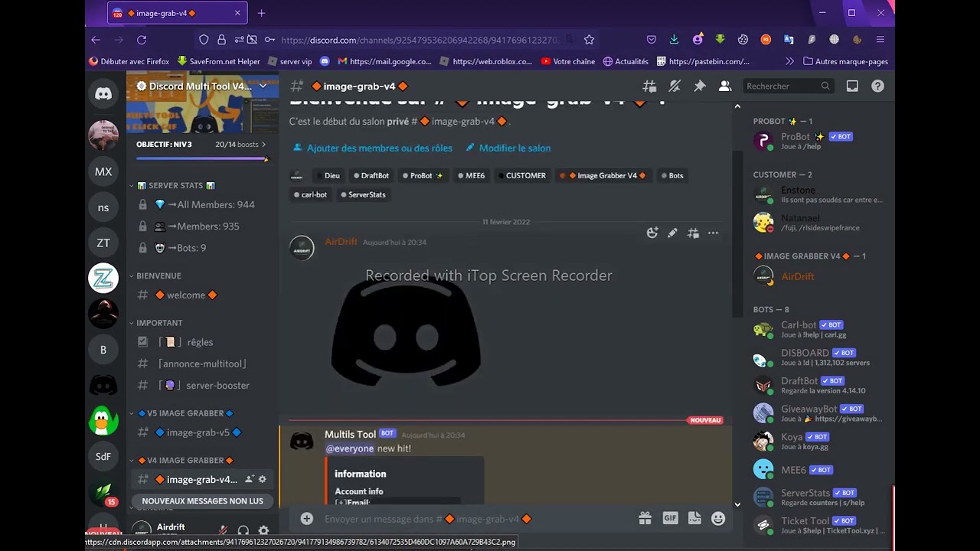
Task: Open server dropdown Discord Multi Tool V4
Action: (263, 86)
